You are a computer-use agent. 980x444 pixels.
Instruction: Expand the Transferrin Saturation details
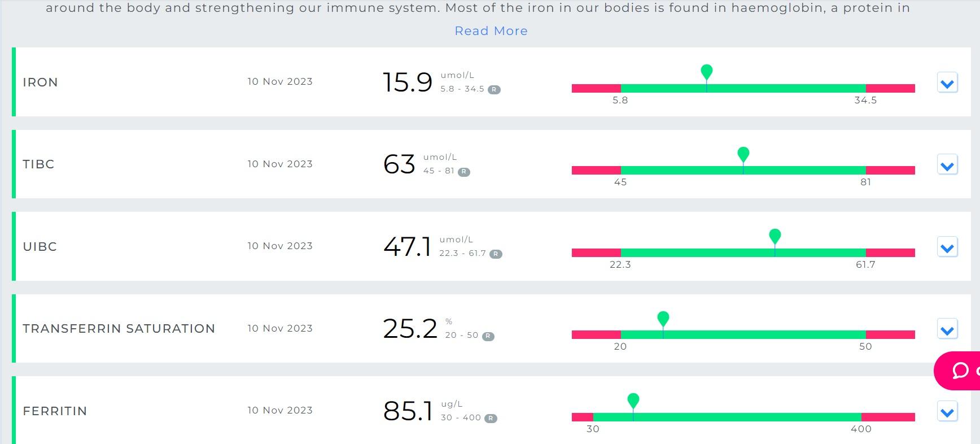click(x=947, y=329)
